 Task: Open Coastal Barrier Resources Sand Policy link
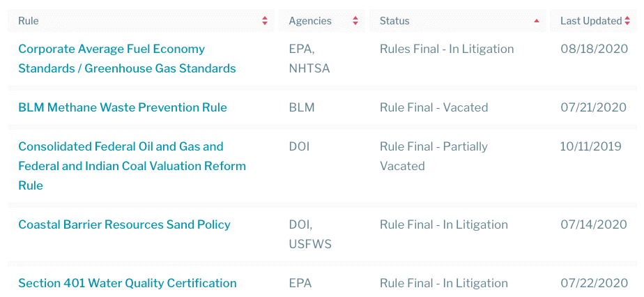[124, 224]
